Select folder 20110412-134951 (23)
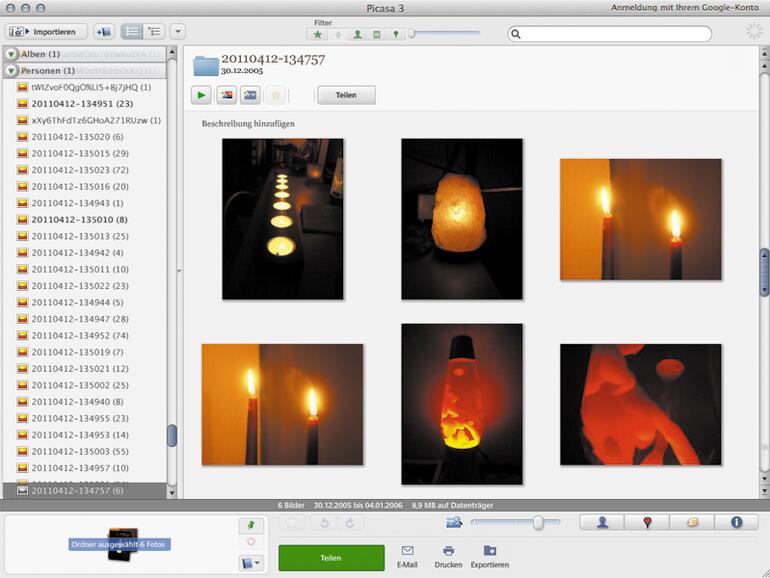The width and height of the screenshot is (770, 578). click(x=82, y=104)
